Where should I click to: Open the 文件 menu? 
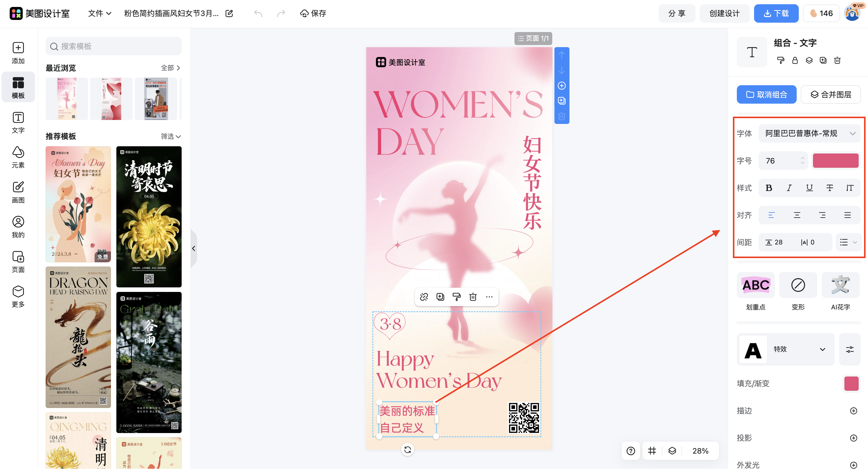click(x=99, y=14)
